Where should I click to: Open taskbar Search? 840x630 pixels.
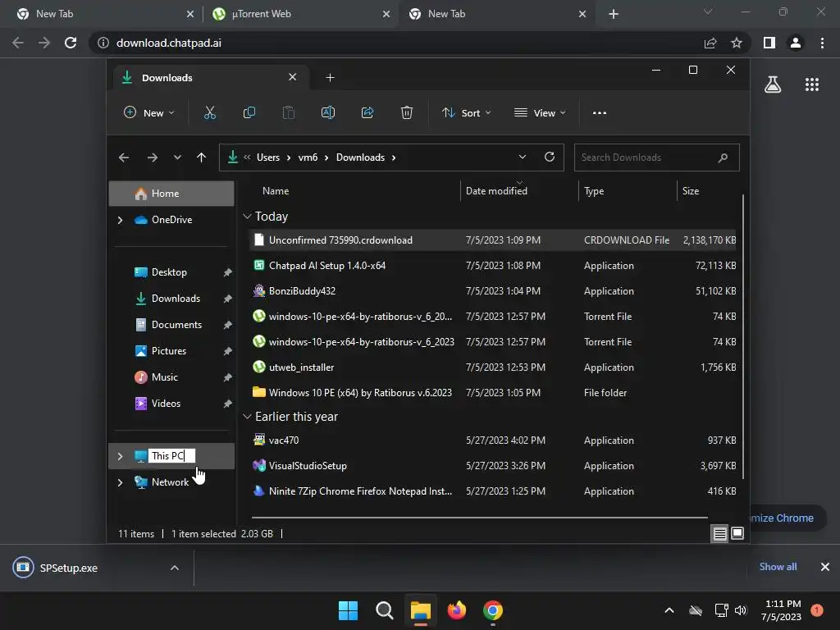point(384,610)
